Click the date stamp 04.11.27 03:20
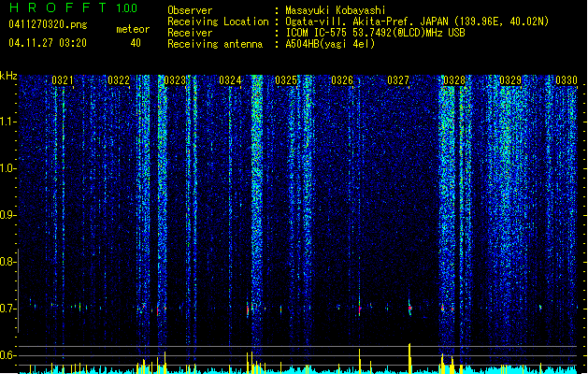The image size is (588, 374). coord(48,43)
